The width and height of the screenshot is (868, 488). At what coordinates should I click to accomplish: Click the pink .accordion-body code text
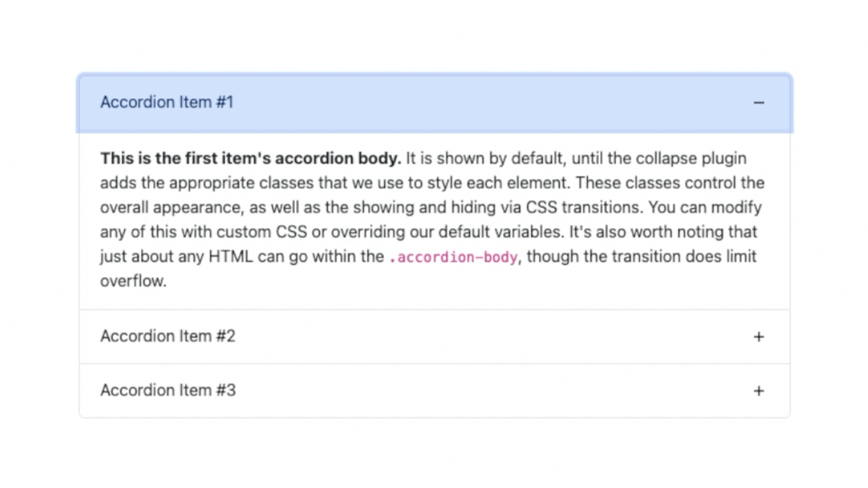pos(453,258)
